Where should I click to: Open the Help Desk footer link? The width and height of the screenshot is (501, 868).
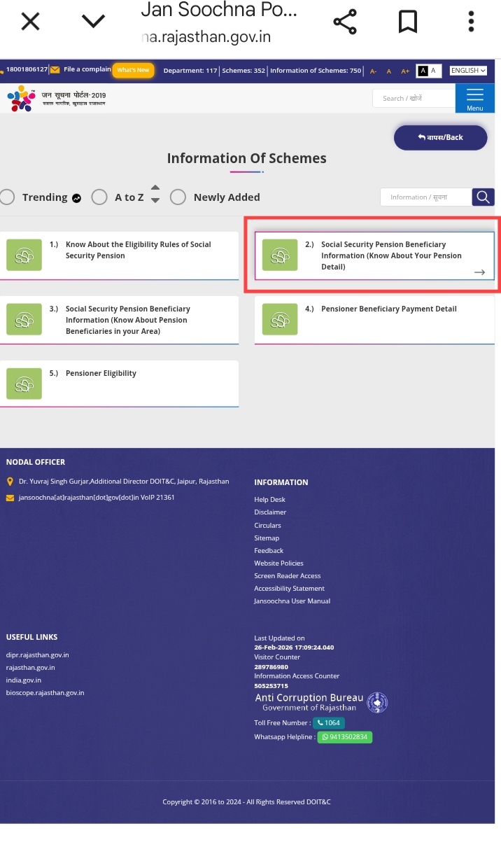269,500
